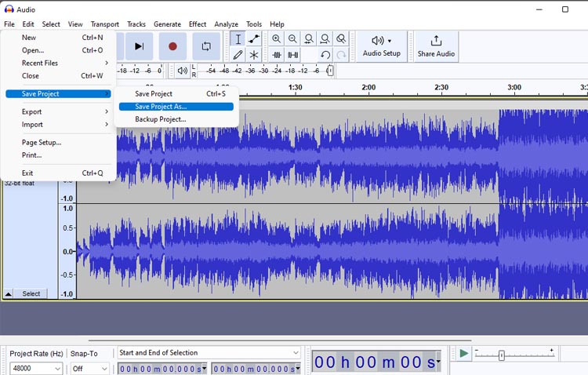Open the View menu
This screenshot has height=375, width=588.
click(x=75, y=24)
